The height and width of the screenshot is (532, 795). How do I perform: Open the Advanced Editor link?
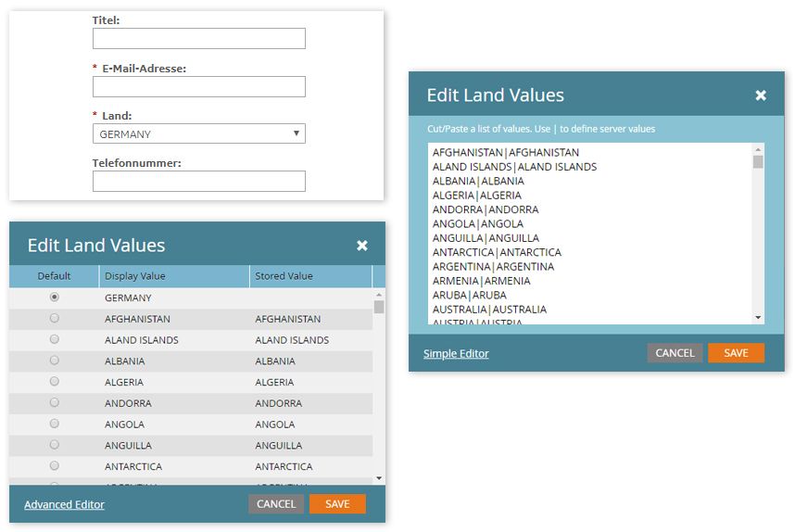[64, 504]
